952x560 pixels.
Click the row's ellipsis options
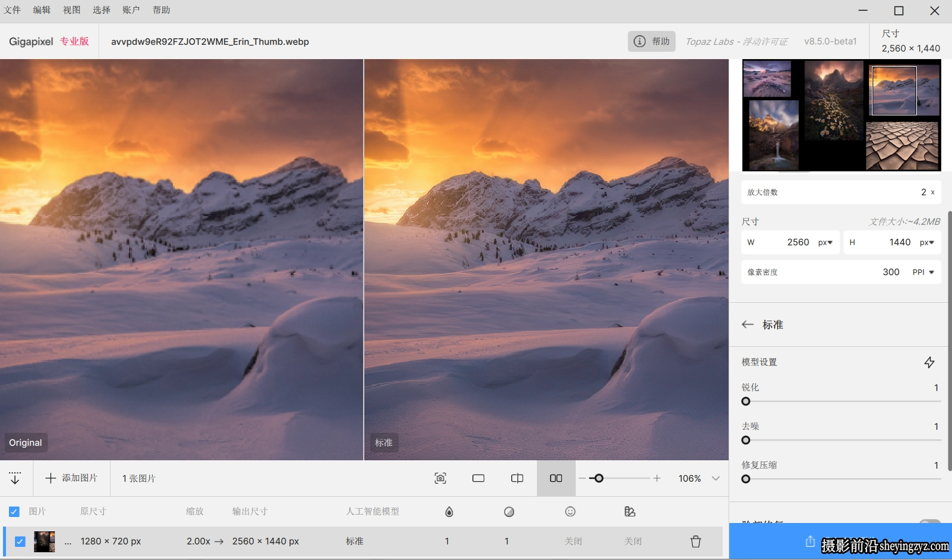point(68,542)
